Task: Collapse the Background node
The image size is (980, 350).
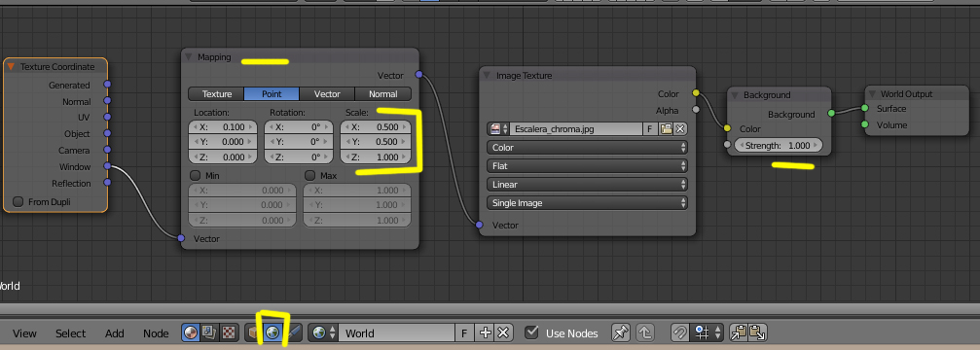Action: [x=734, y=95]
